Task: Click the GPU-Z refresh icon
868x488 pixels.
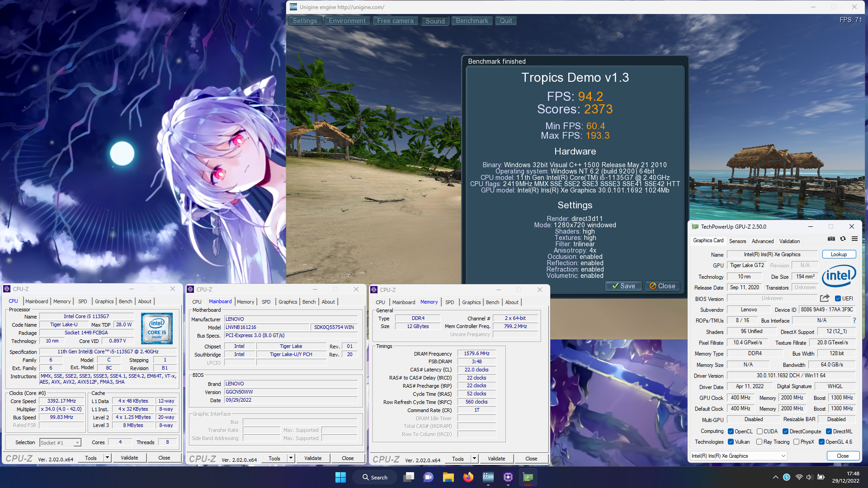Action: pyautogui.click(x=843, y=239)
